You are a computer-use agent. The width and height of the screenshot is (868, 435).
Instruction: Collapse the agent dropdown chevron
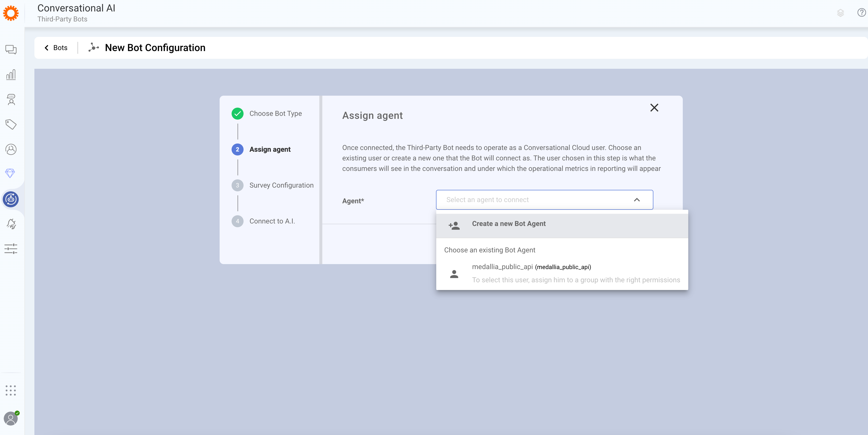[636, 200]
